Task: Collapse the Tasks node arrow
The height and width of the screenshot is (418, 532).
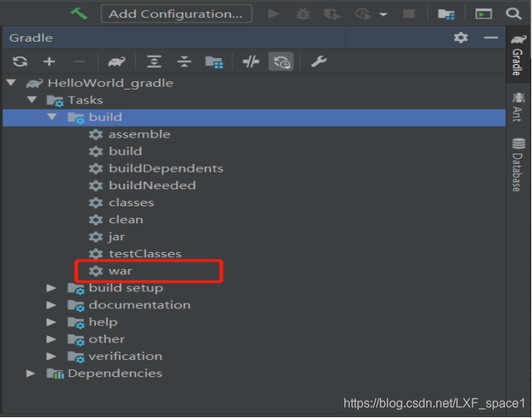Action: coord(32,100)
